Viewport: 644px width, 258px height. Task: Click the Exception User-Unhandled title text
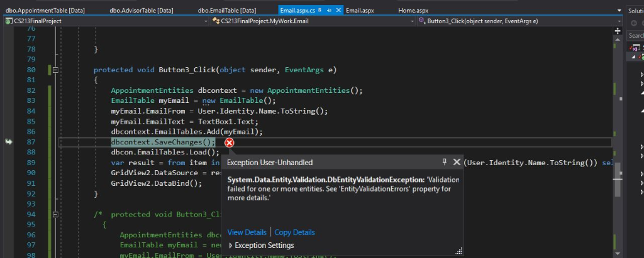269,163
